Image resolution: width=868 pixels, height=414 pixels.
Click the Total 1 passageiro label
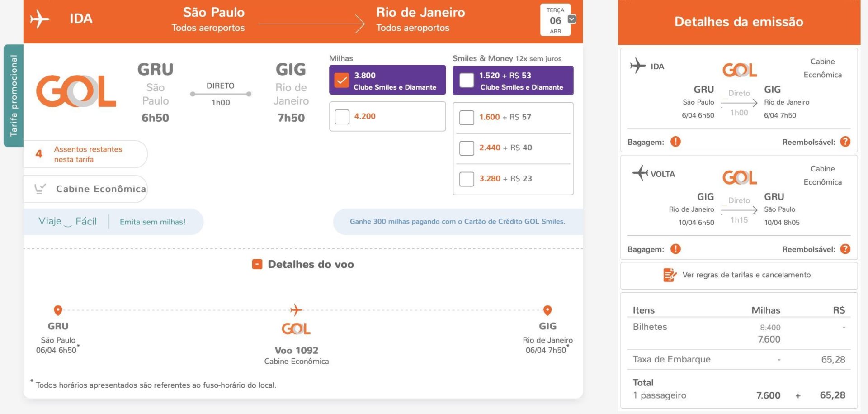pos(659,389)
